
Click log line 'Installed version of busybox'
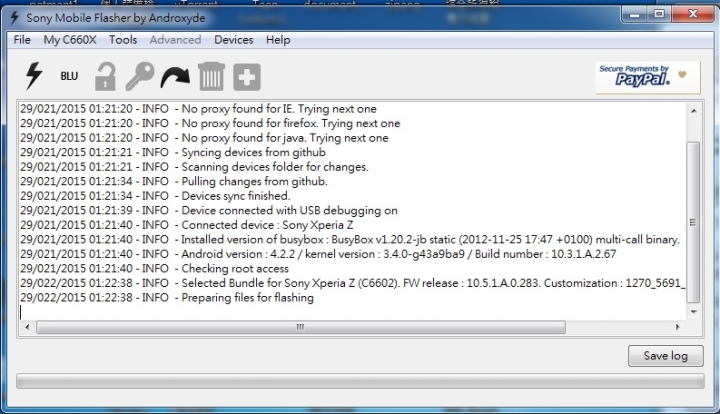click(349, 240)
